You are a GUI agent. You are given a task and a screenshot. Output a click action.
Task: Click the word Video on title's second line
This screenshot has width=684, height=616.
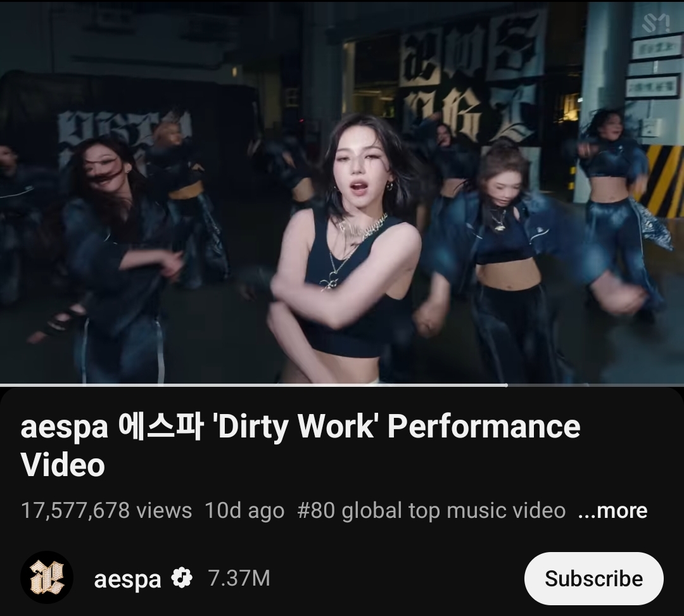[x=63, y=465]
